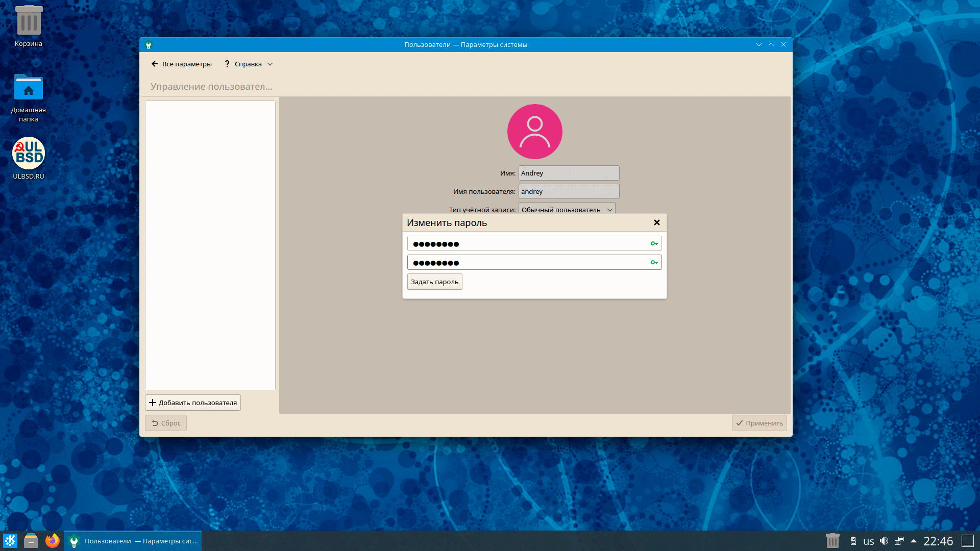The image size is (980, 551).
Task: Open the file manager taskbar icon
Action: (31, 541)
